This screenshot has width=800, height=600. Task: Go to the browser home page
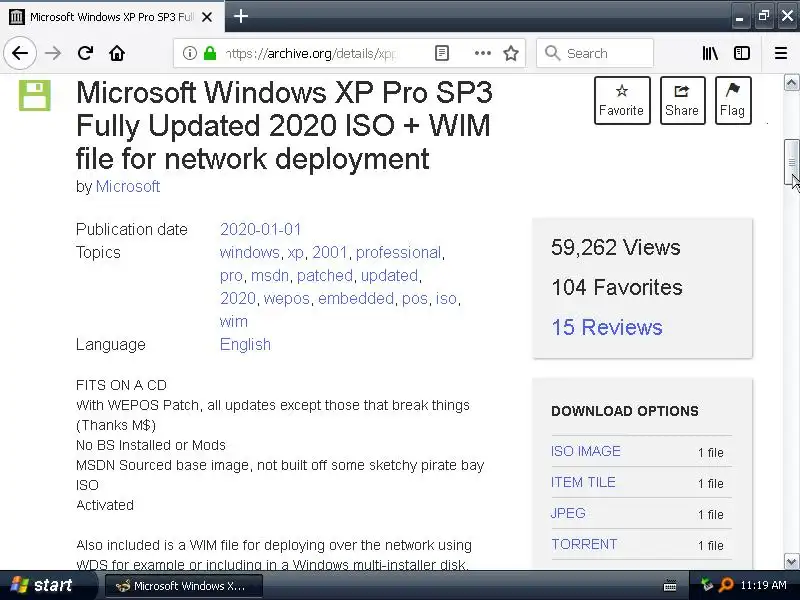click(117, 53)
